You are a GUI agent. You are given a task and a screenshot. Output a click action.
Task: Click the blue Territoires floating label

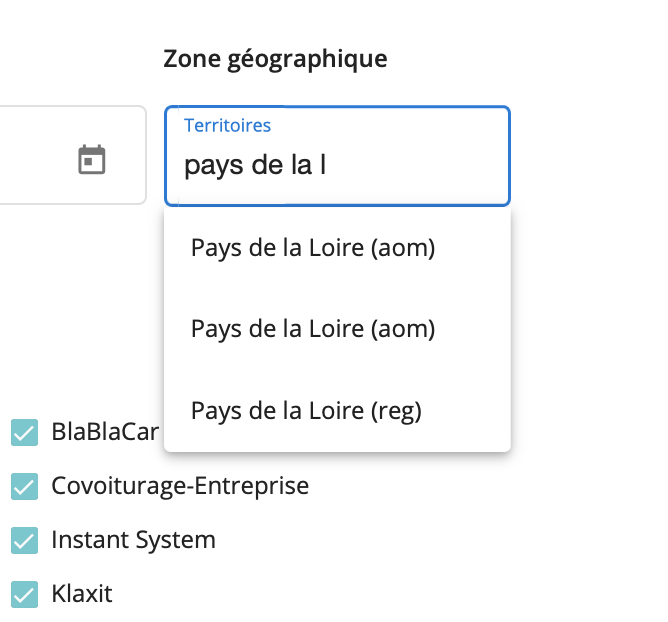click(227, 126)
